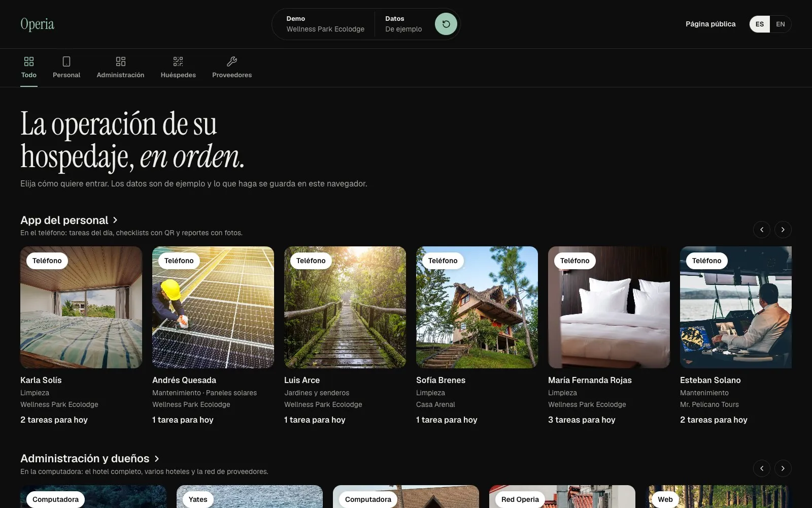Screen dimensions: 812x508
Task: Click 'Jardines y senderos' text
Action: pos(317,393)
